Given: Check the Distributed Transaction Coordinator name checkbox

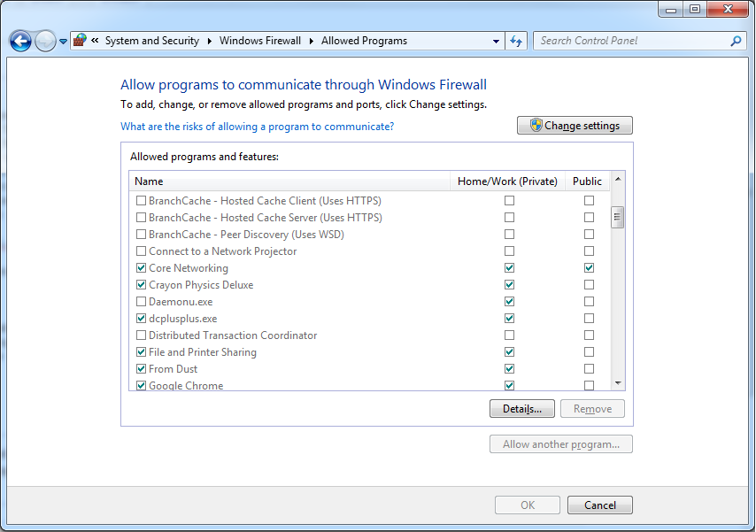Looking at the screenshot, I should [x=142, y=335].
